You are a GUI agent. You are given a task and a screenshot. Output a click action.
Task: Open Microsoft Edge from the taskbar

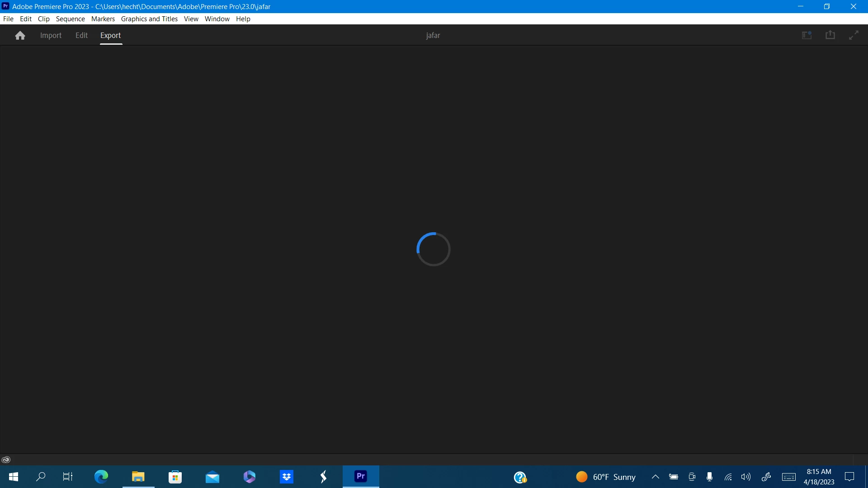(x=101, y=477)
